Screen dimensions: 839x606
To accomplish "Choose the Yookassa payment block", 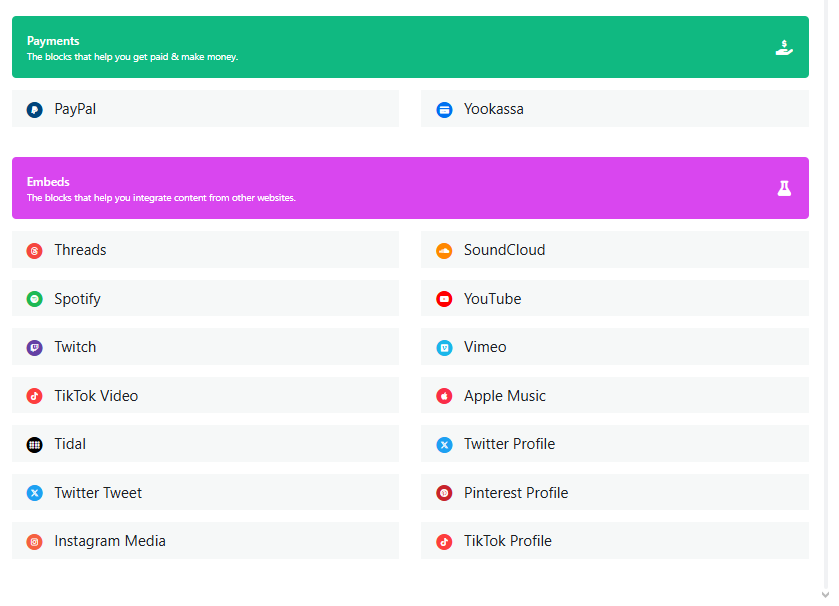I will 615,109.
